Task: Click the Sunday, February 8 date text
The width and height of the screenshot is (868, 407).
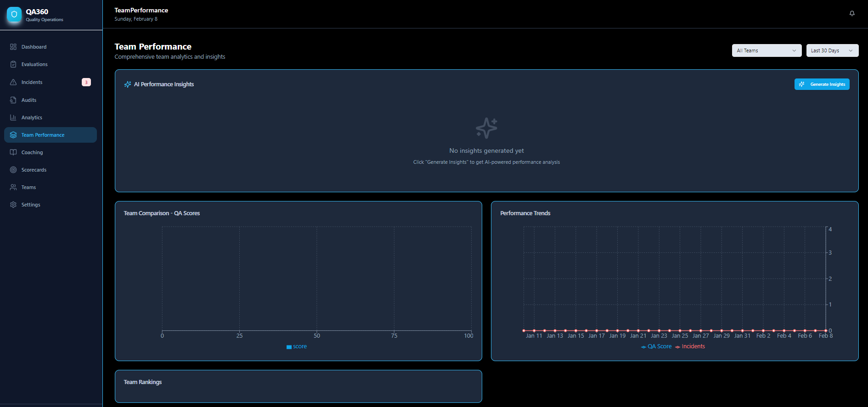Action: pyautogui.click(x=136, y=19)
